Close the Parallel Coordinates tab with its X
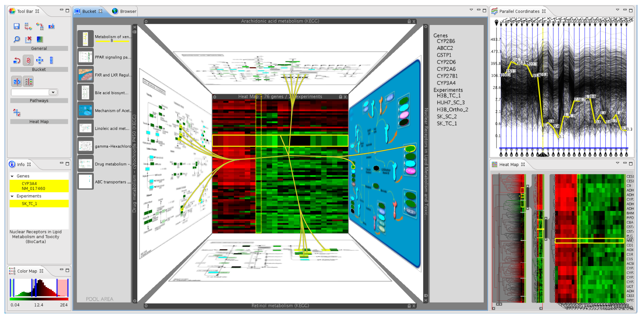The width and height of the screenshot is (644, 318). pos(544,11)
